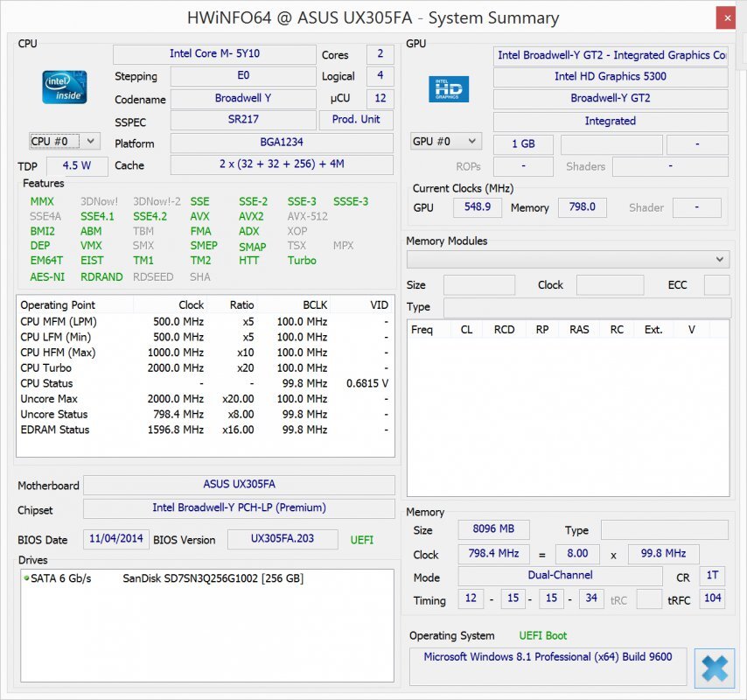Click the BIOS Date value 11/04/2014
This screenshot has height=700, width=747.
click(x=116, y=539)
